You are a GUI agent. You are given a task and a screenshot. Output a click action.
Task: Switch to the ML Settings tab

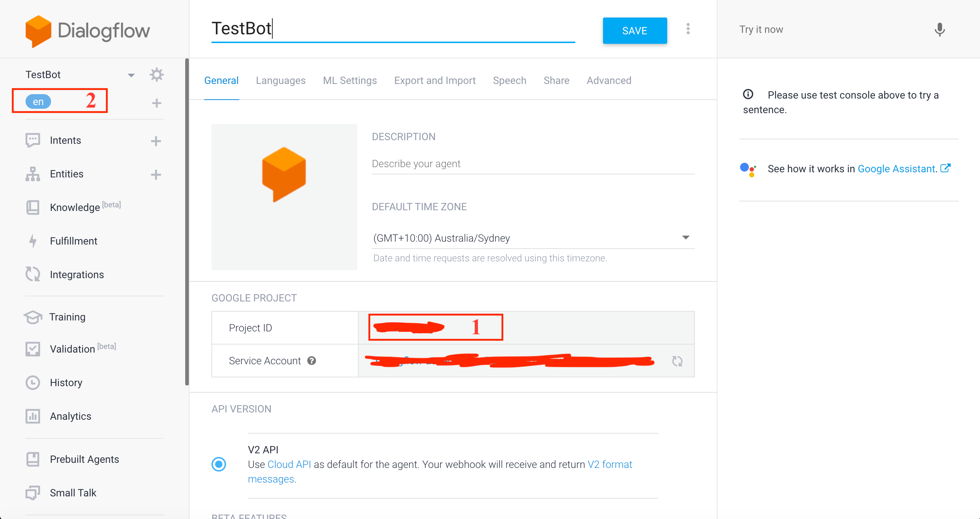point(350,81)
